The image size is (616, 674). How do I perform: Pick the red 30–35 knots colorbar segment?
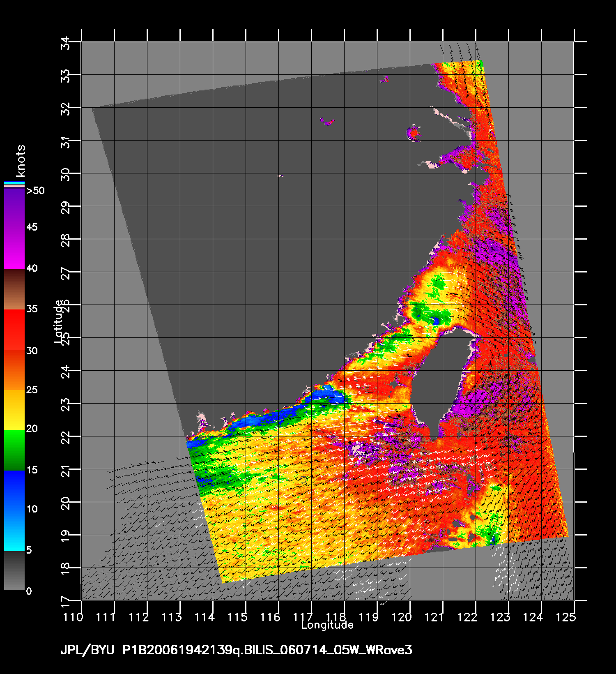point(14,330)
